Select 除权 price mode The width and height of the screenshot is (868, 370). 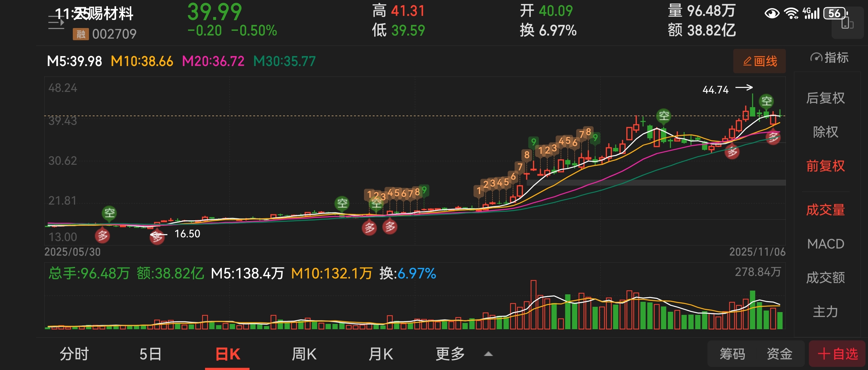825,132
